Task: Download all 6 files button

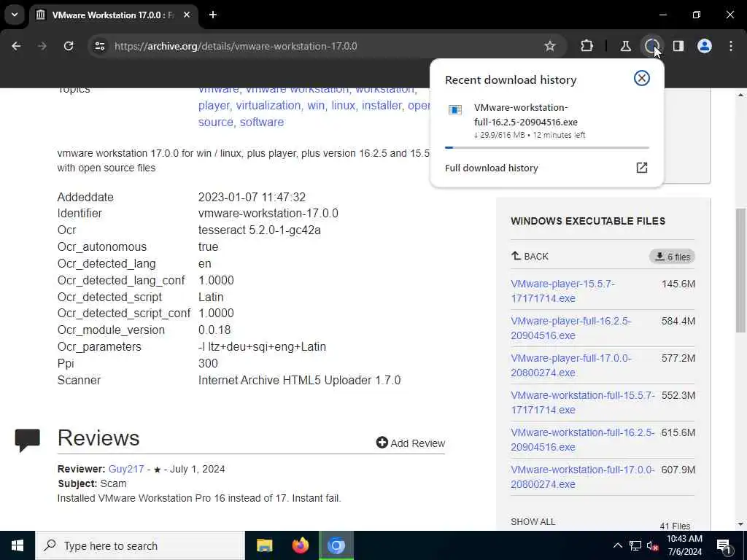Action: 672,257
